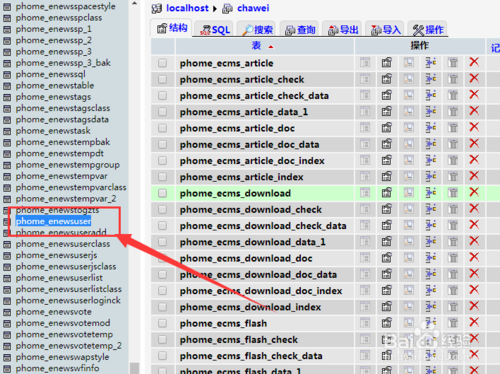Search icon for phome_ecms_download_doc_index
Image resolution: width=500 pixels, height=374 pixels.
(409, 290)
